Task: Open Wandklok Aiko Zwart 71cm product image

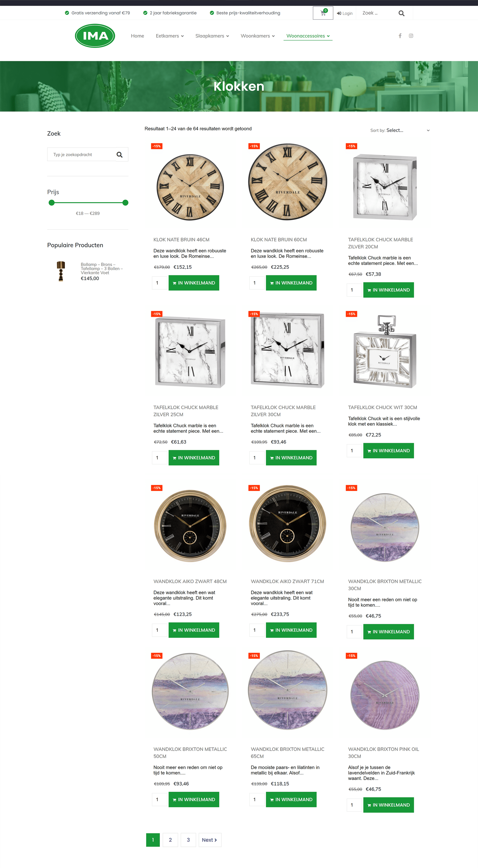Action: point(287,524)
